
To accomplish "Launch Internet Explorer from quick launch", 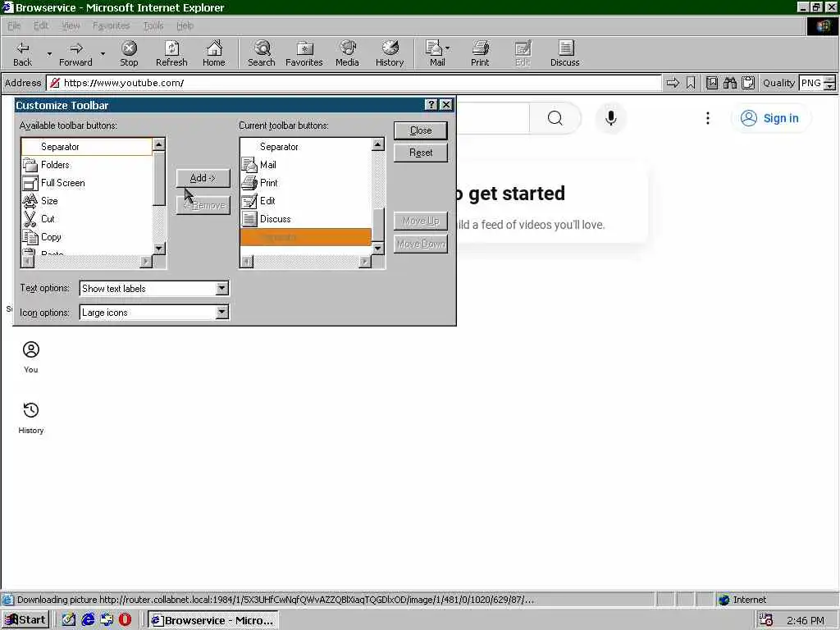I will [x=88, y=620].
